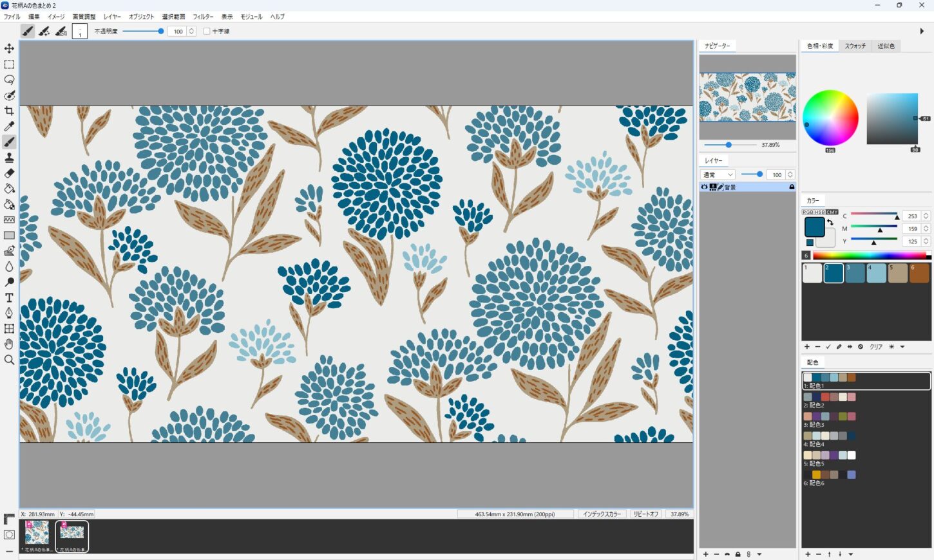Click the クリア button in color panel

coord(876,347)
